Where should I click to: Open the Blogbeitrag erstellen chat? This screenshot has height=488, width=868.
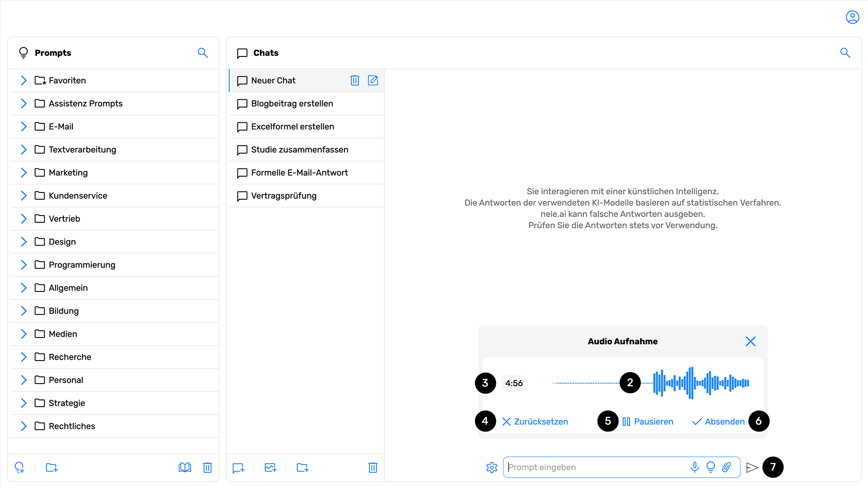point(292,103)
